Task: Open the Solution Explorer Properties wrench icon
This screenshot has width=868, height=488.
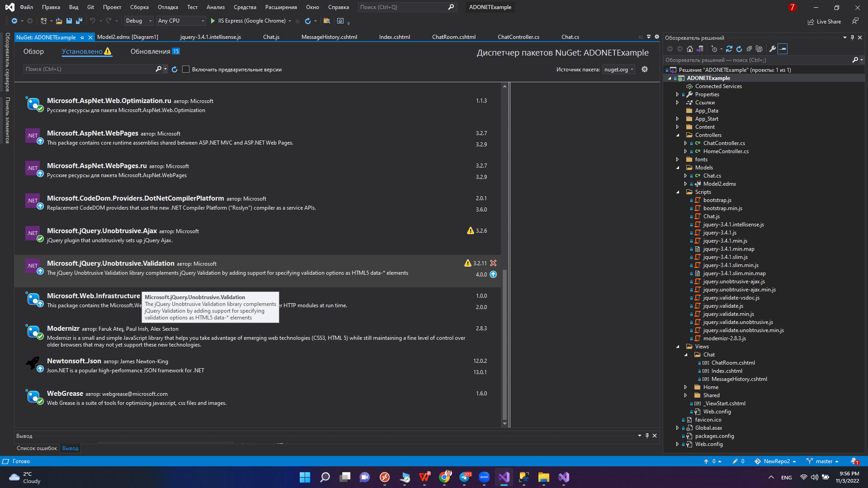Action: point(773,49)
